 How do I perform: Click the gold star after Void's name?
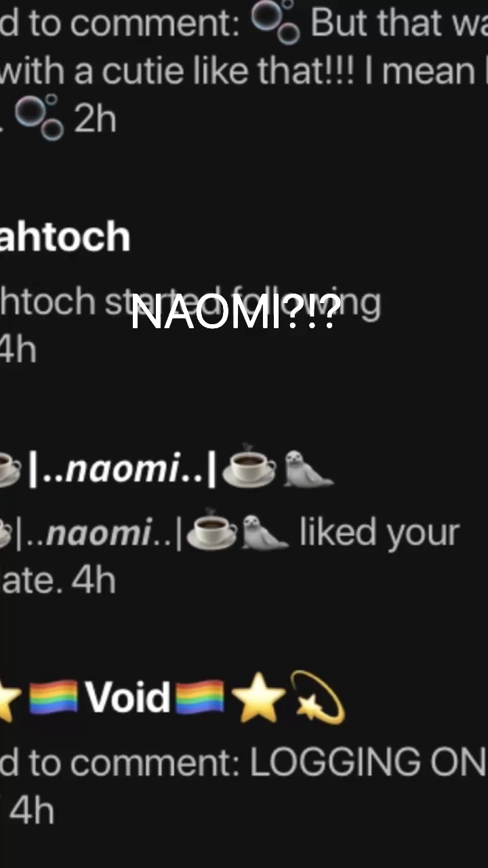pyautogui.click(x=258, y=698)
